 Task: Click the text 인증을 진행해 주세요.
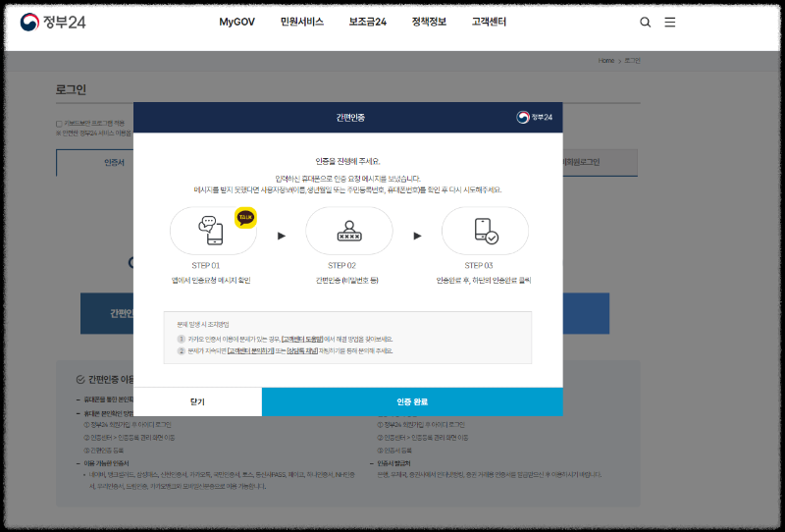click(347, 161)
